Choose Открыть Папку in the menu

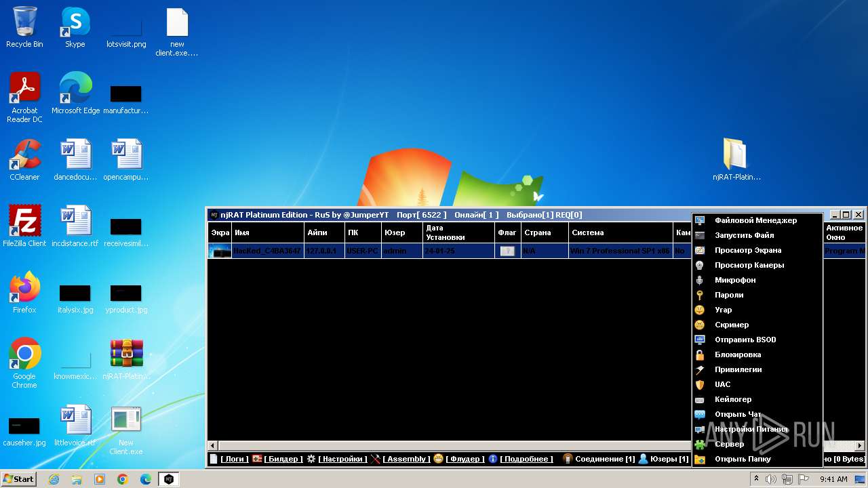pyautogui.click(x=757, y=459)
